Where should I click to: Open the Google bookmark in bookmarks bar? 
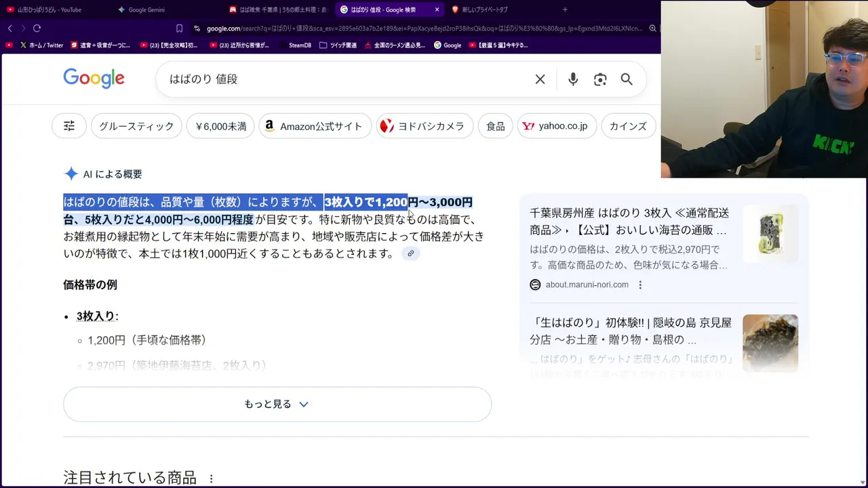448,45
